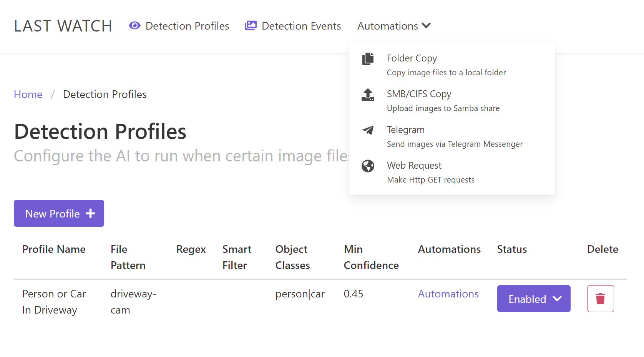The height and width of the screenshot is (357, 644).
Task: Click the Telegram paper plane icon
Action: point(368,130)
